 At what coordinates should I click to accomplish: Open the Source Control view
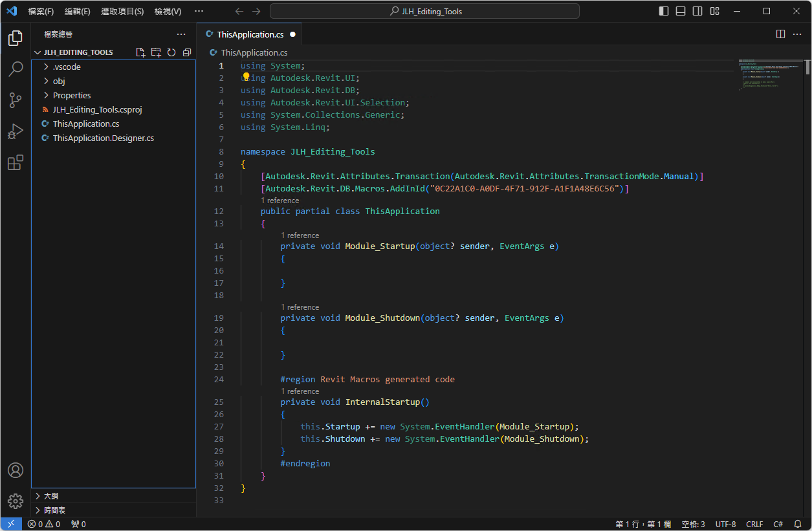(16, 100)
